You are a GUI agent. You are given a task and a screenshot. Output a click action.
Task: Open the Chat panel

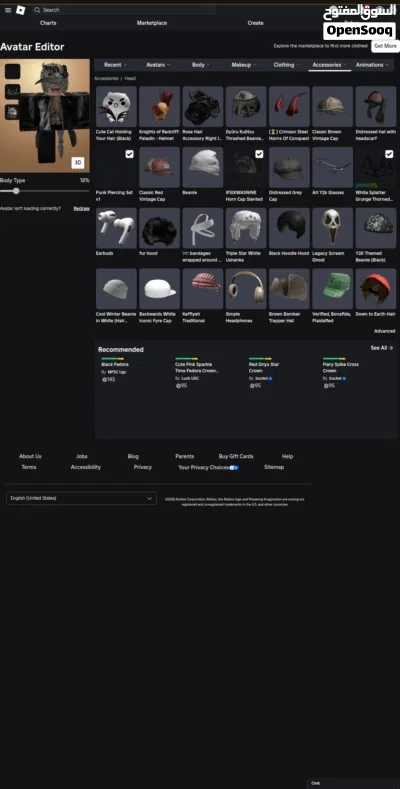[x=353, y=783]
